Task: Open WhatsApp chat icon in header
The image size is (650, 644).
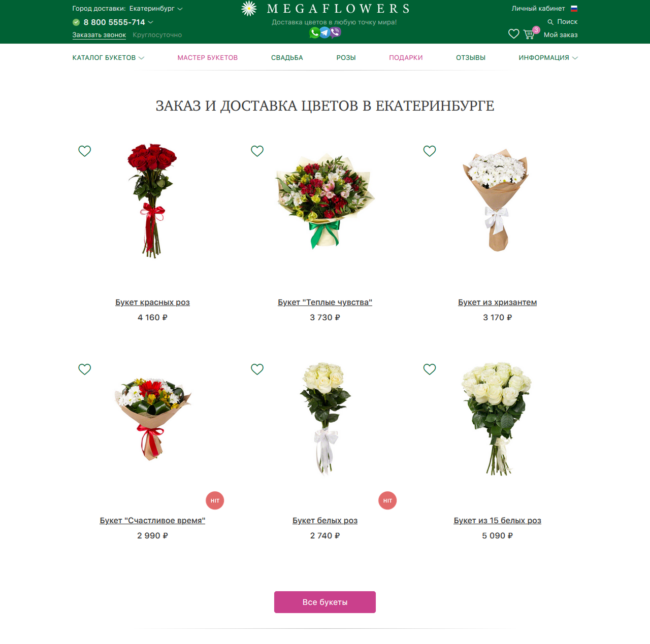Action: click(x=314, y=33)
